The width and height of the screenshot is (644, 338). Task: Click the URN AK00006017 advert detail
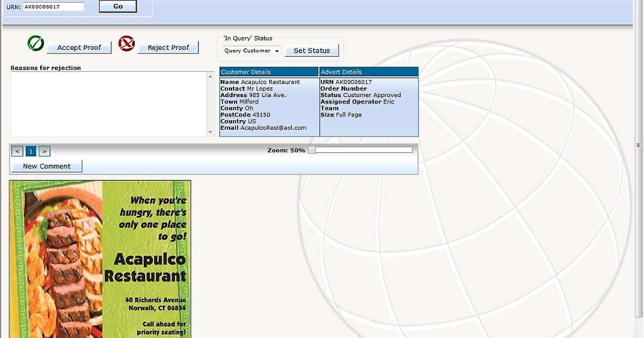[346, 82]
